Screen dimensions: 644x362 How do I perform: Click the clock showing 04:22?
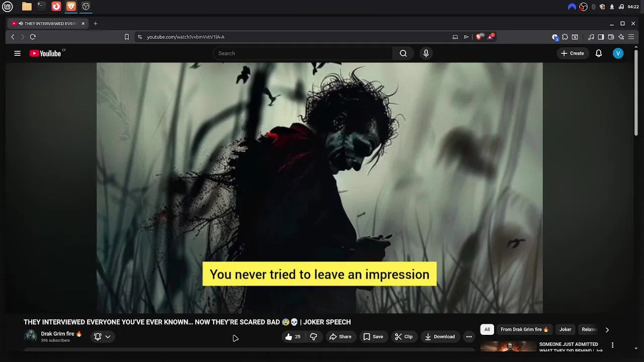click(633, 7)
